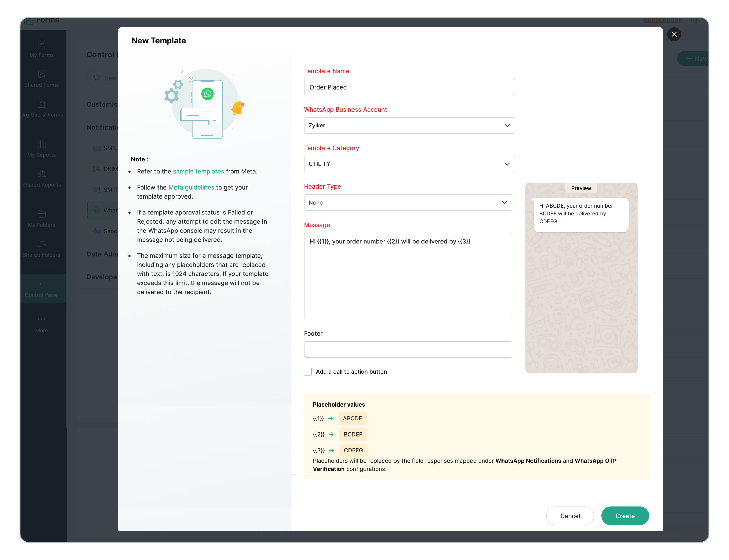Enable the Add a call to action button checkbox
The width and height of the screenshot is (729, 560).
(308, 372)
